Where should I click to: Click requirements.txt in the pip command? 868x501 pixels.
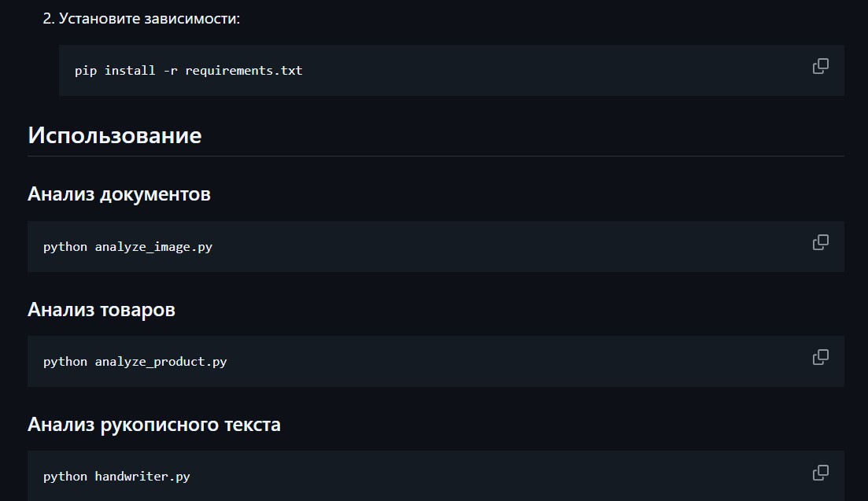[x=244, y=71]
